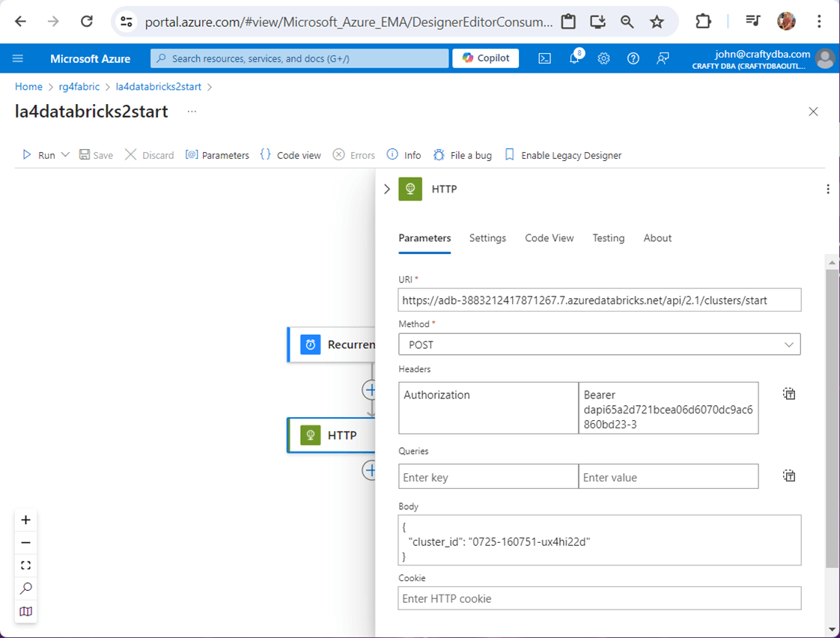This screenshot has height=638, width=840.
Task: Open Azure help question mark
Action: pos(633,58)
